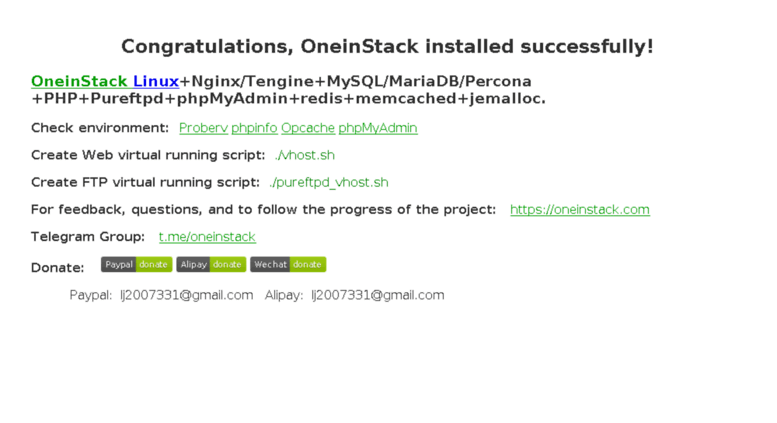Click the ./vhost.sh script text
The height and width of the screenshot is (423, 777).
305,155
